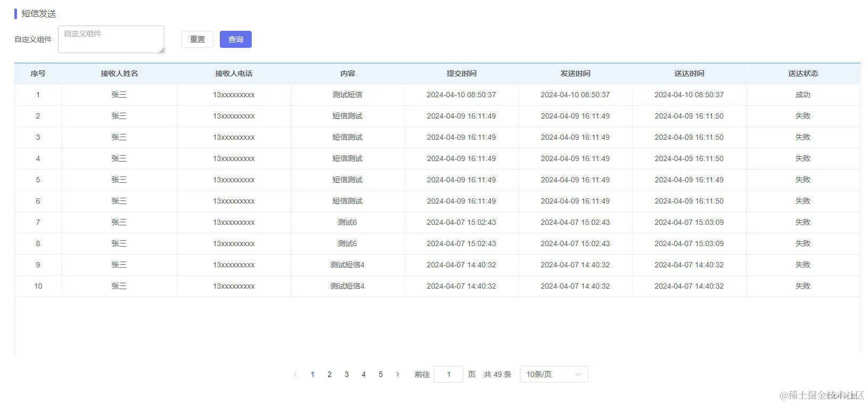This screenshot has height=404, width=868.
Task: Click the 成功 status in row 1
Action: tap(803, 95)
